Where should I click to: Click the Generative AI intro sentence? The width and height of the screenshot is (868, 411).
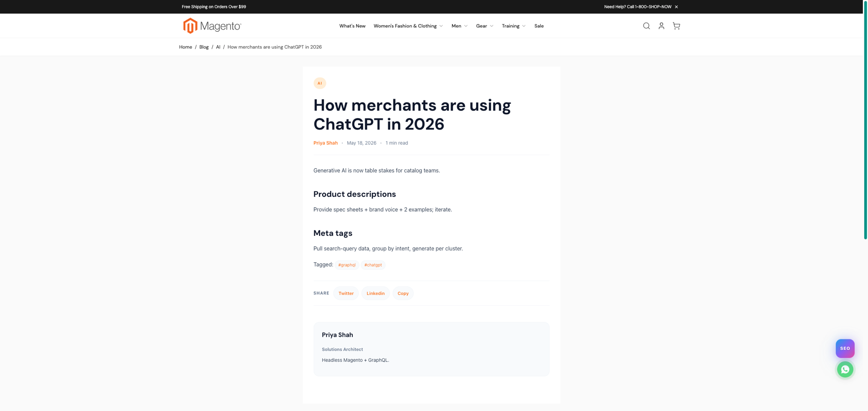tap(377, 171)
